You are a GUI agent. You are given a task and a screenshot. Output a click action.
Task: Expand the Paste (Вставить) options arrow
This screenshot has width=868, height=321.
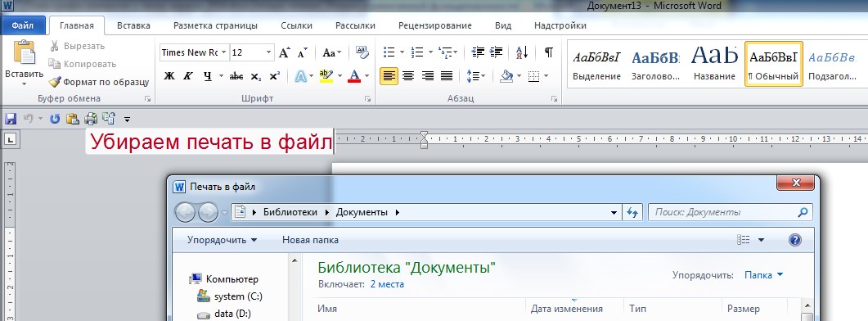click(25, 84)
